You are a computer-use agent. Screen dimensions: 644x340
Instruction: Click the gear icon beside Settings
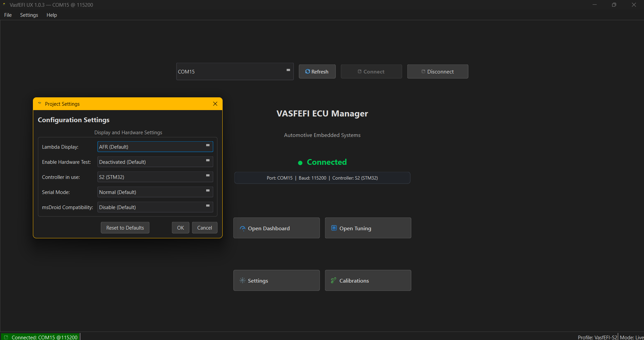tap(242, 280)
